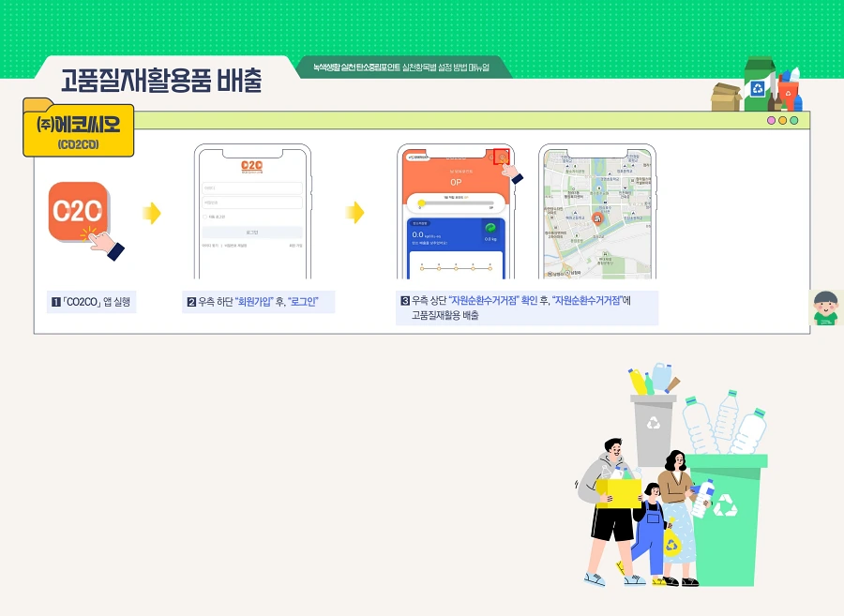Click the green window dot
Screen dimensions: 844x616
[794, 121]
